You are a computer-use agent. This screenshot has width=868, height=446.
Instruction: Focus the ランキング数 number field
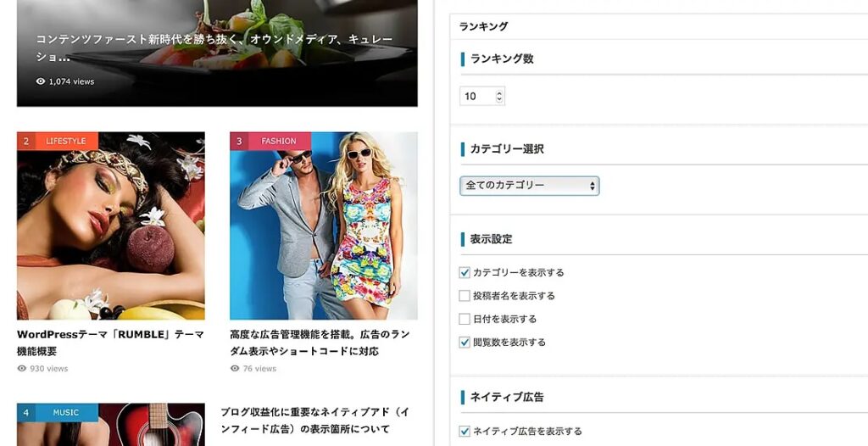click(482, 97)
